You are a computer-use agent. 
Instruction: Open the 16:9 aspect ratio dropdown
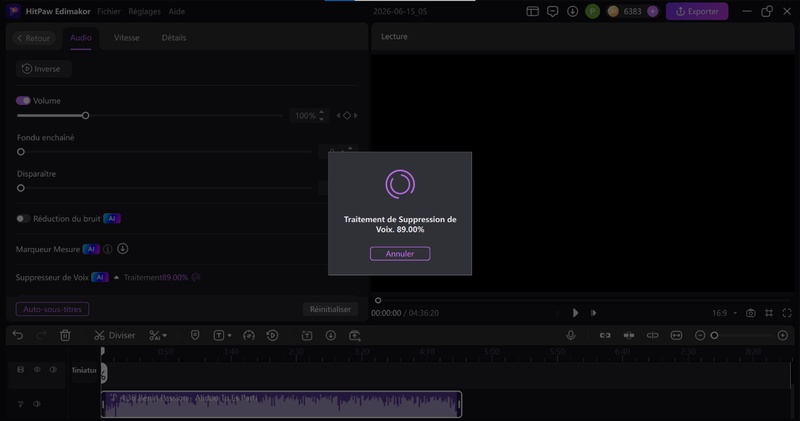click(x=724, y=313)
